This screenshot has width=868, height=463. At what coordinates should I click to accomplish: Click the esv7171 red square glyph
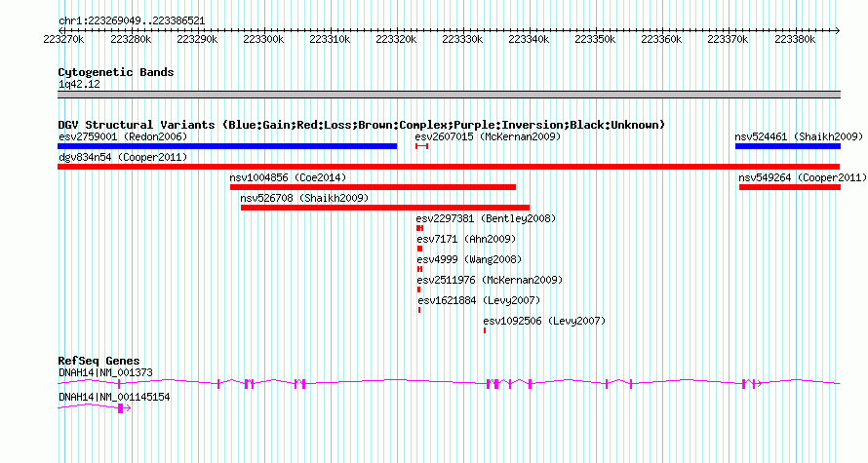419,249
